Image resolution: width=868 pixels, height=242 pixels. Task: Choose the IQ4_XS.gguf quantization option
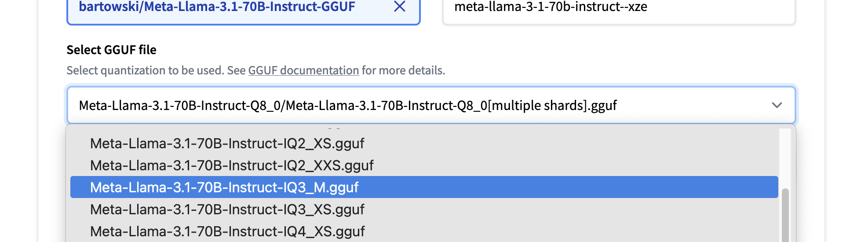click(x=227, y=231)
